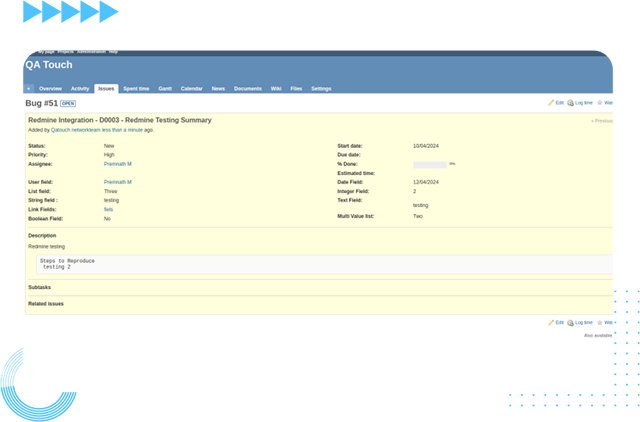Open the Qatouch networkteam author link
This screenshot has width=640, height=422.
76,130
